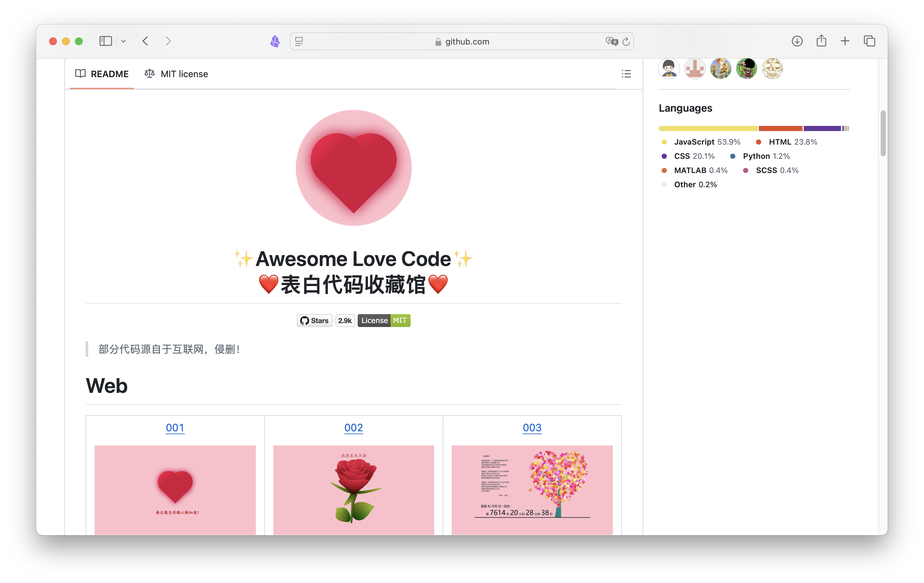This screenshot has width=924, height=583.
Task: Open the 003 project link
Action: 532,427
